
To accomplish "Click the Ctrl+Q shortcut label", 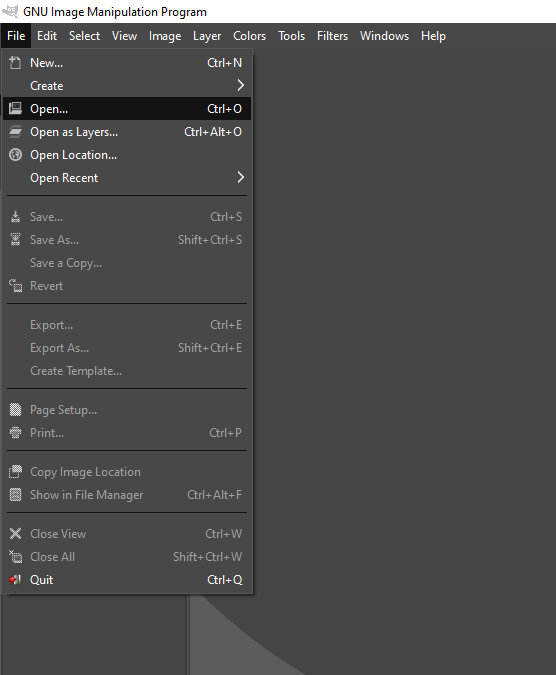I will coord(225,580).
